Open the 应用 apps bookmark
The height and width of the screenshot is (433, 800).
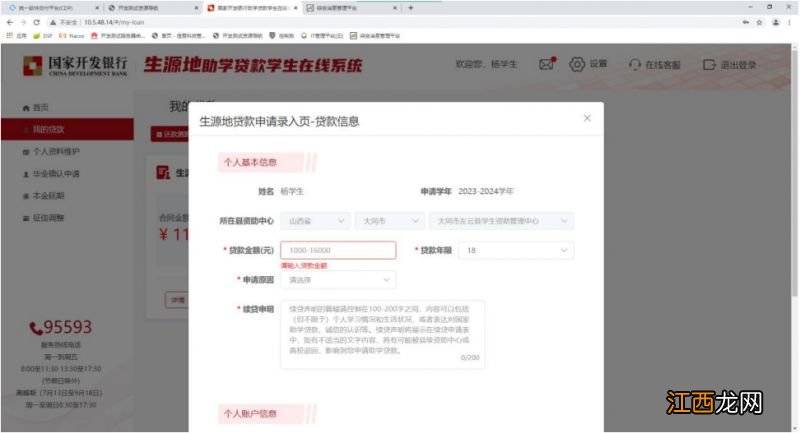[x=16, y=36]
